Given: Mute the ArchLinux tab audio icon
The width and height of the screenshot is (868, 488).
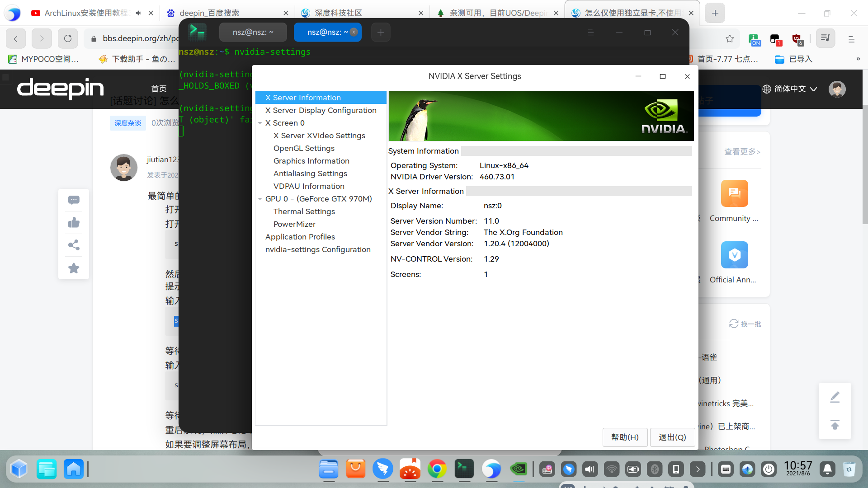Looking at the screenshot, I should click(138, 13).
